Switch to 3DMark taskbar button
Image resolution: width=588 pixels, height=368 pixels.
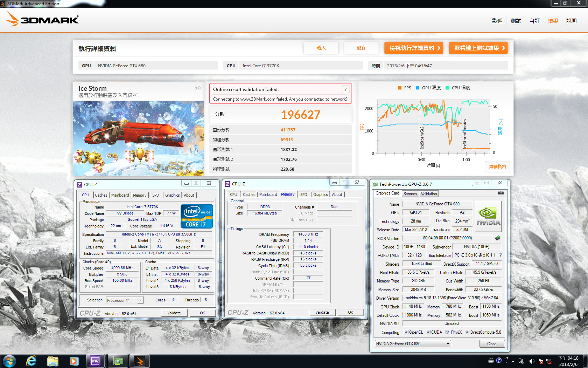(140, 361)
